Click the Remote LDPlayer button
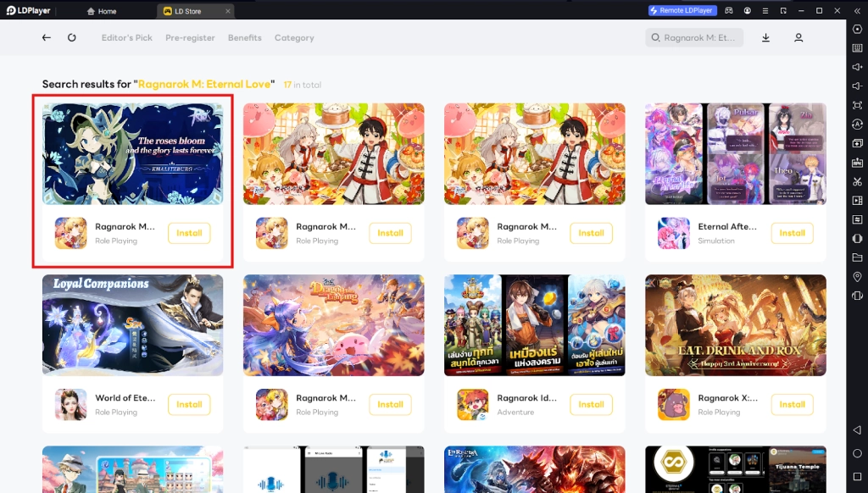The height and width of the screenshot is (493, 868). 682,11
